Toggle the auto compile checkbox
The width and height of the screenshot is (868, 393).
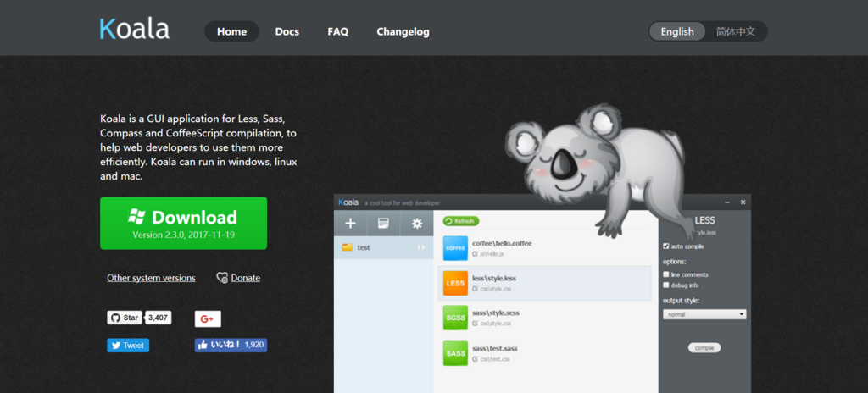pyautogui.click(x=666, y=246)
